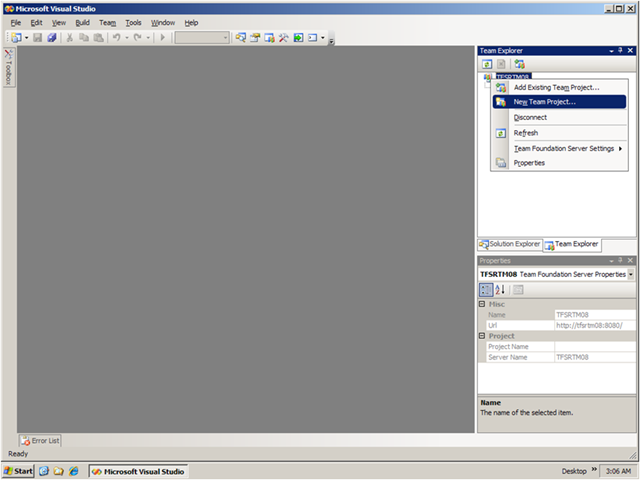Open the solution configurations combo box

tap(202, 38)
